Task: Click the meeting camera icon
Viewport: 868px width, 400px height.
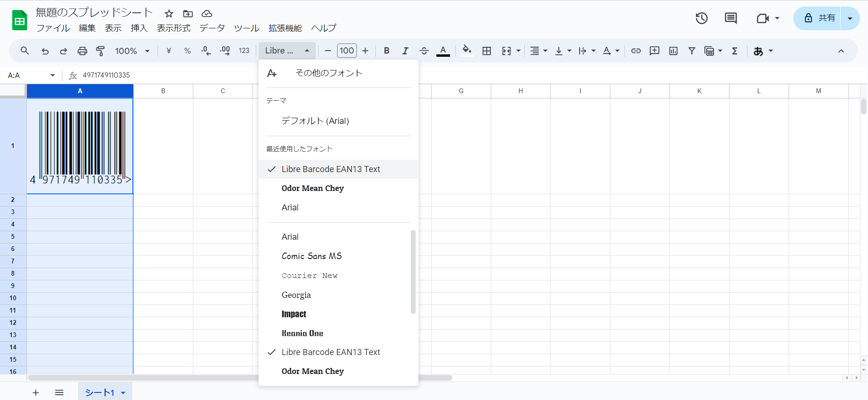Action: coord(763,18)
